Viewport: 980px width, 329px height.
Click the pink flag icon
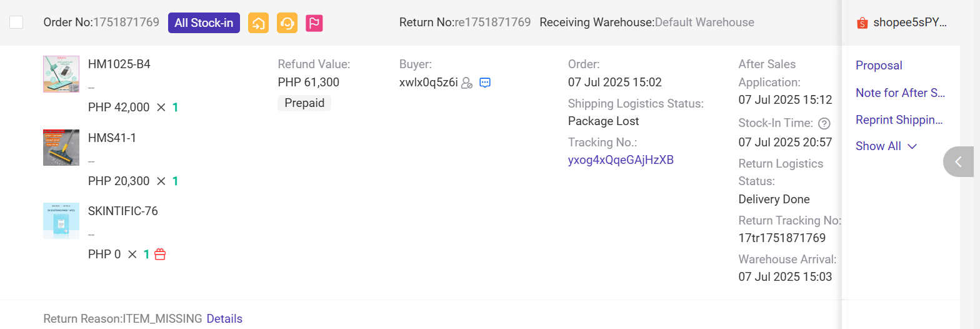pos(314,23)
